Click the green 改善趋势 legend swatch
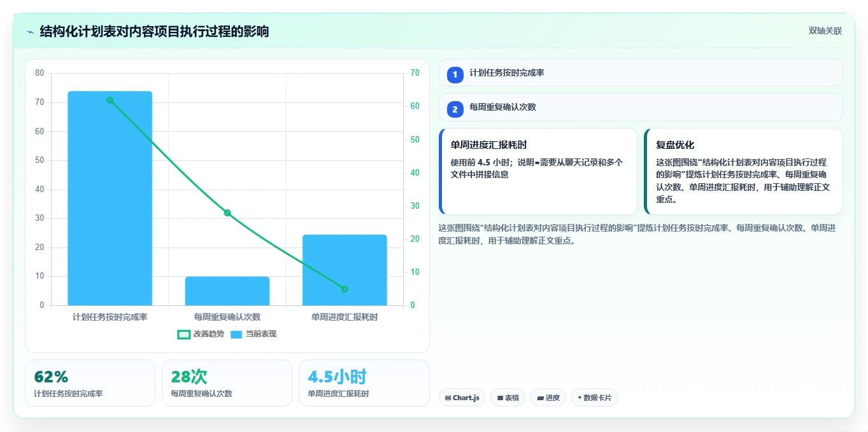The image size is (868, 432). coord(184,334)
